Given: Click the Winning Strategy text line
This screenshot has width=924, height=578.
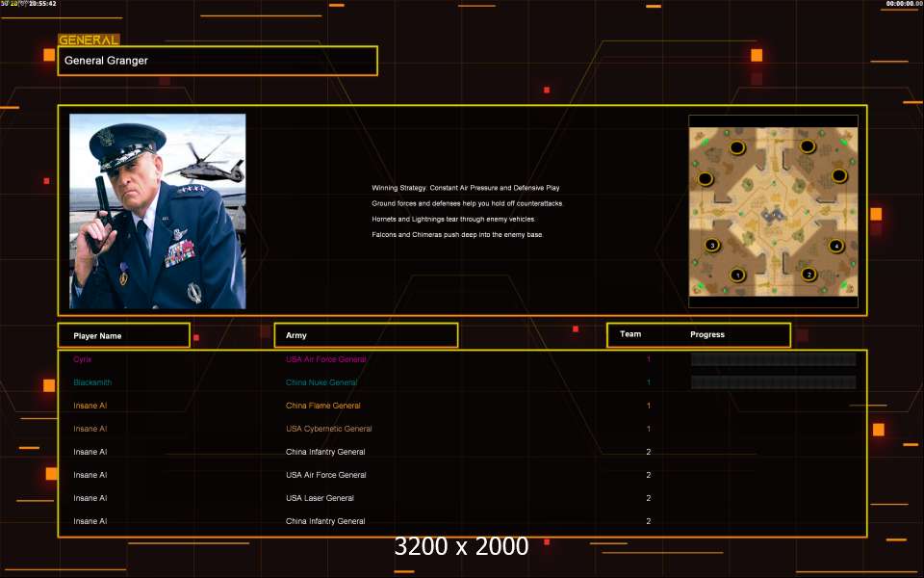Looking at the screenshot, I should 466,188.
